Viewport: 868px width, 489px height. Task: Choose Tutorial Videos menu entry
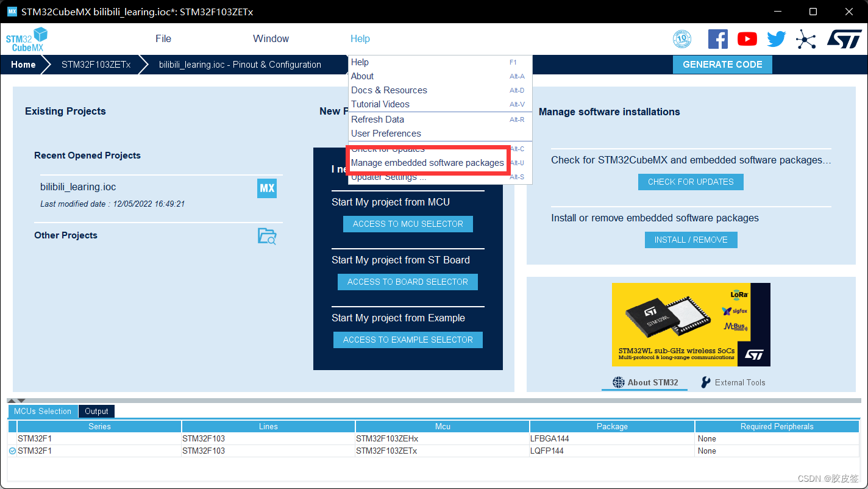coord(440,104)
